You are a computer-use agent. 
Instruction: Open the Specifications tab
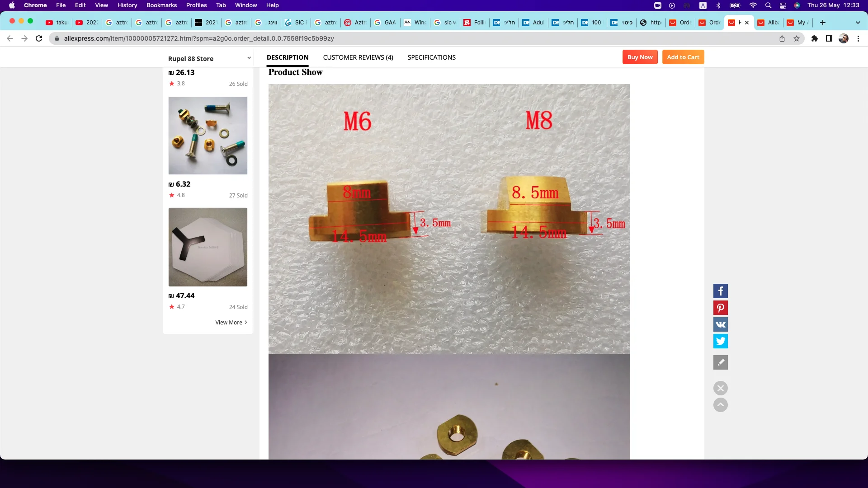(x=431, y=57)
